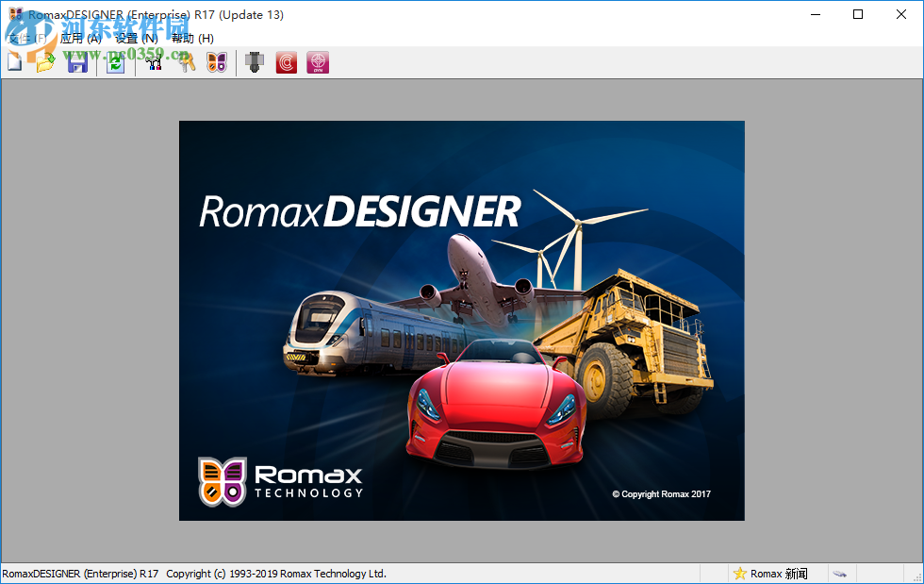Open the 帮助 (H) menu
This screenshot has height=584, width=924.
click(x=191, y=38)
